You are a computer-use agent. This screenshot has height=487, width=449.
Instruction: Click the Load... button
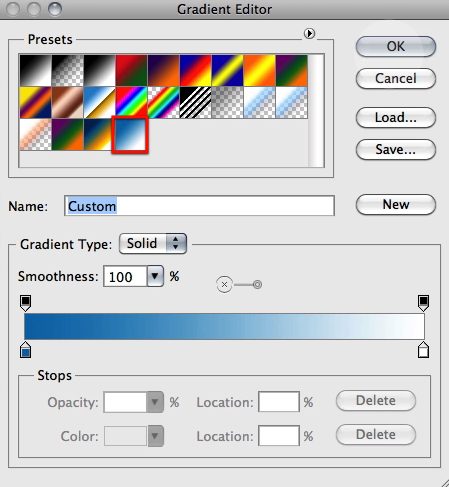(x=396, y=117)
